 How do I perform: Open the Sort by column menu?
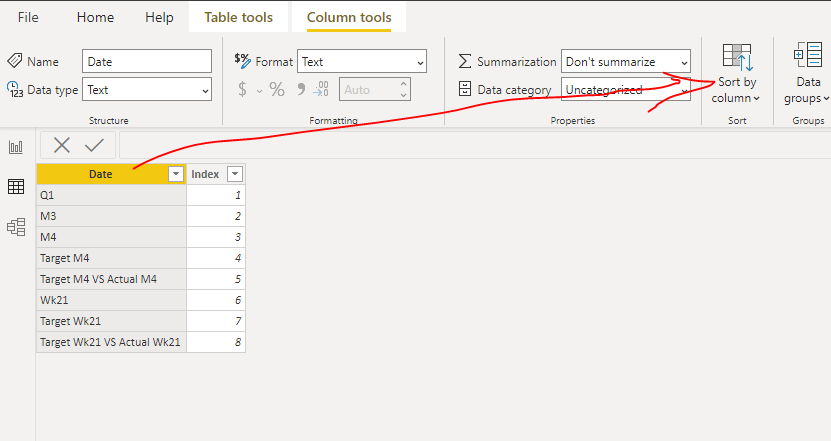736,74
